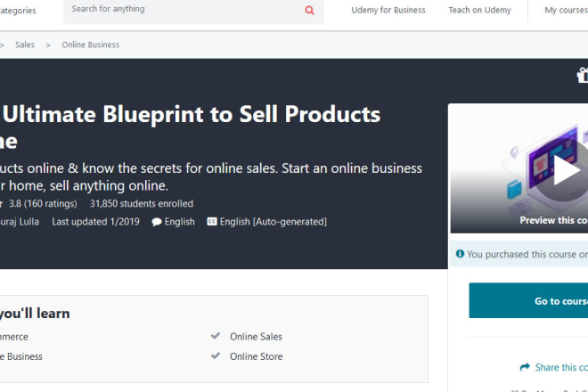Click the closed captions CC icon
588x392 pixels.
coord(212,222)
